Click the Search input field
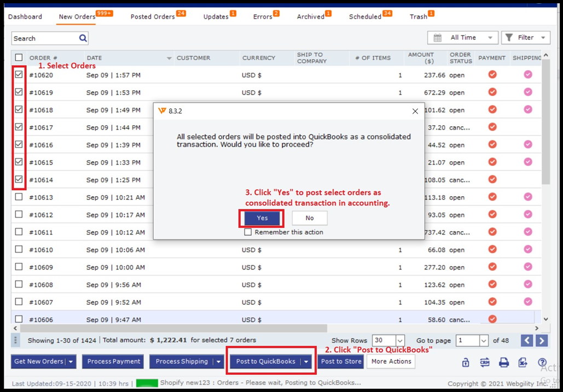 coord(45,38)
